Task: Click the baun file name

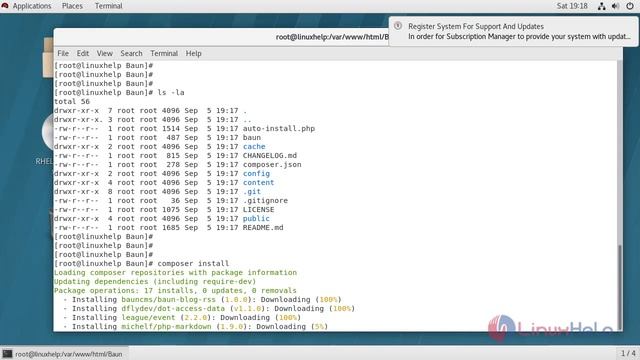Action: point(252,138)
